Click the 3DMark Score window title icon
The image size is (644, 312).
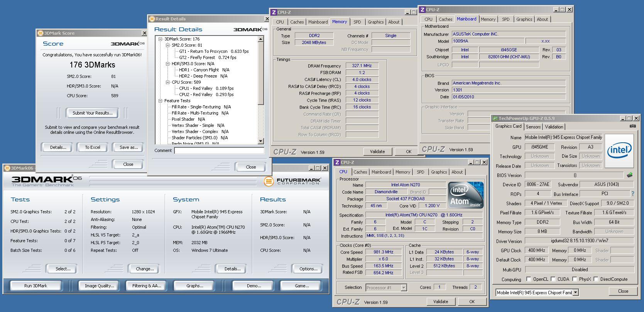click(41, 33)
